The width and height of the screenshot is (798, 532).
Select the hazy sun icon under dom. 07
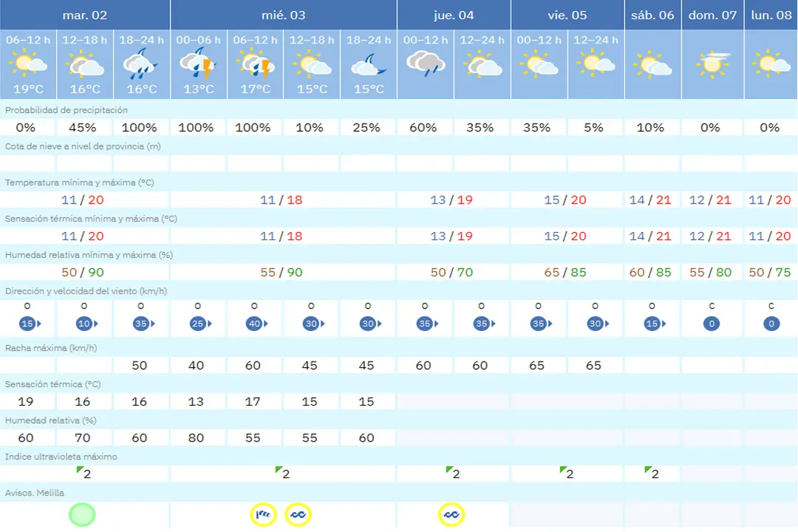click(712, 64)
